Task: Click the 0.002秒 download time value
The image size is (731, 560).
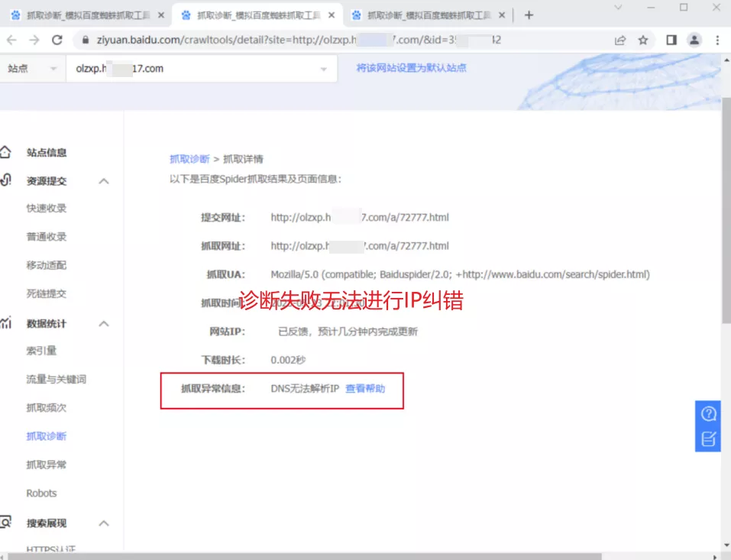Action: (288, 360)
